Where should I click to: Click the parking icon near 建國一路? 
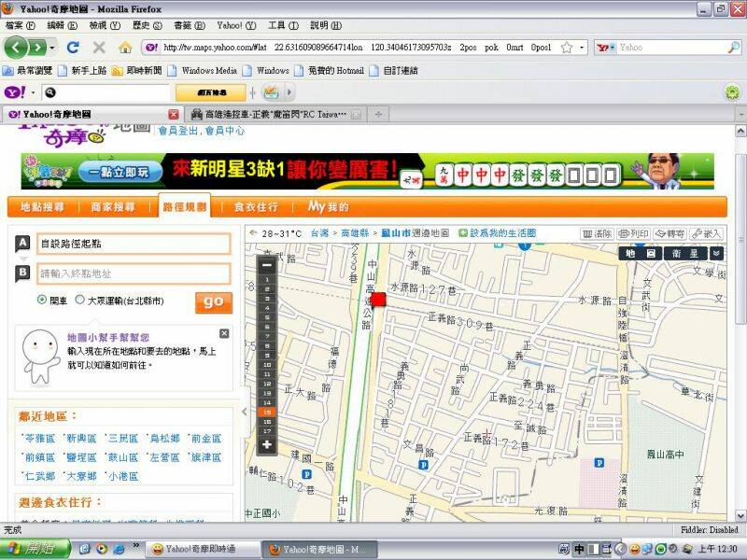pos(307,474)
